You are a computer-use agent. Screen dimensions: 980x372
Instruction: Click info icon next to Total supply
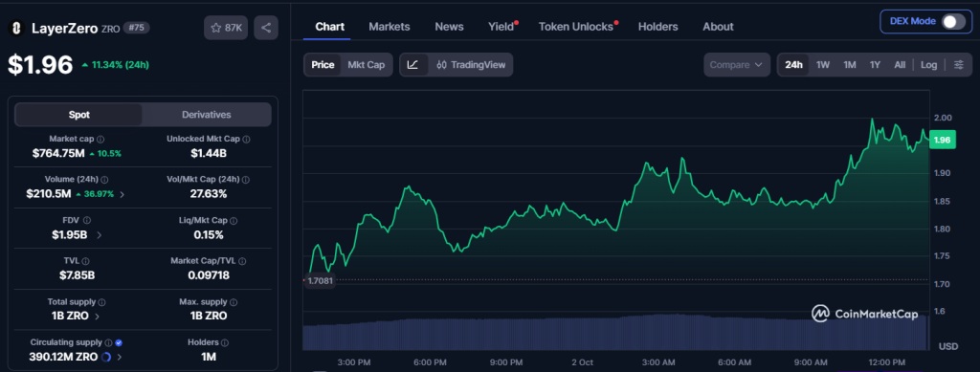coord(101,302)
